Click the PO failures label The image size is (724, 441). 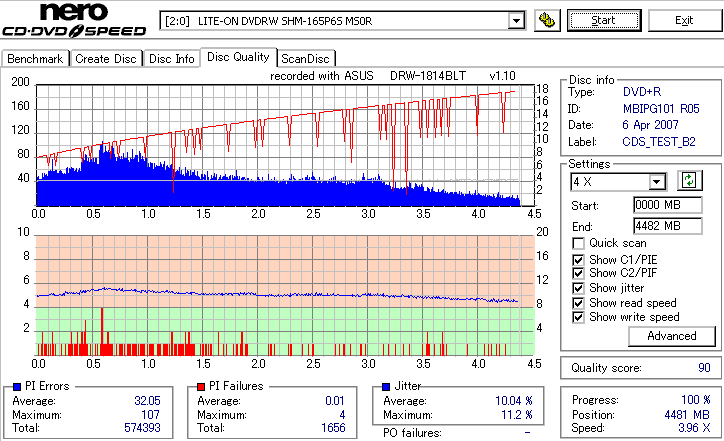412,433
